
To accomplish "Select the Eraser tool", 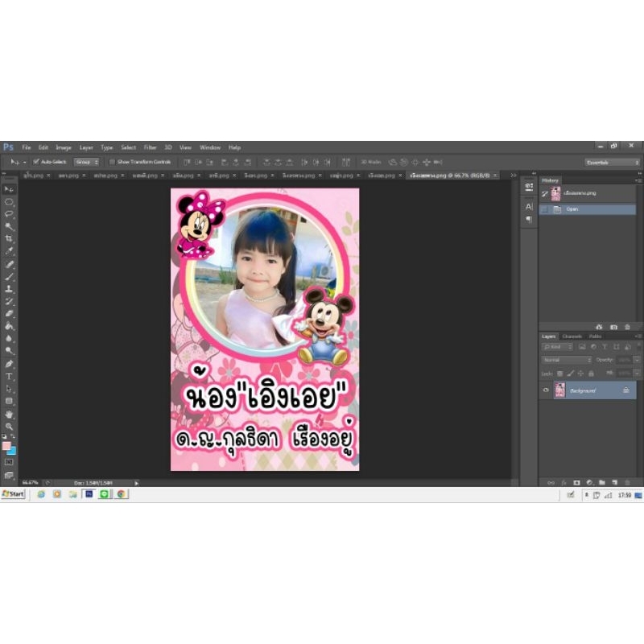I will coord(9,314).
